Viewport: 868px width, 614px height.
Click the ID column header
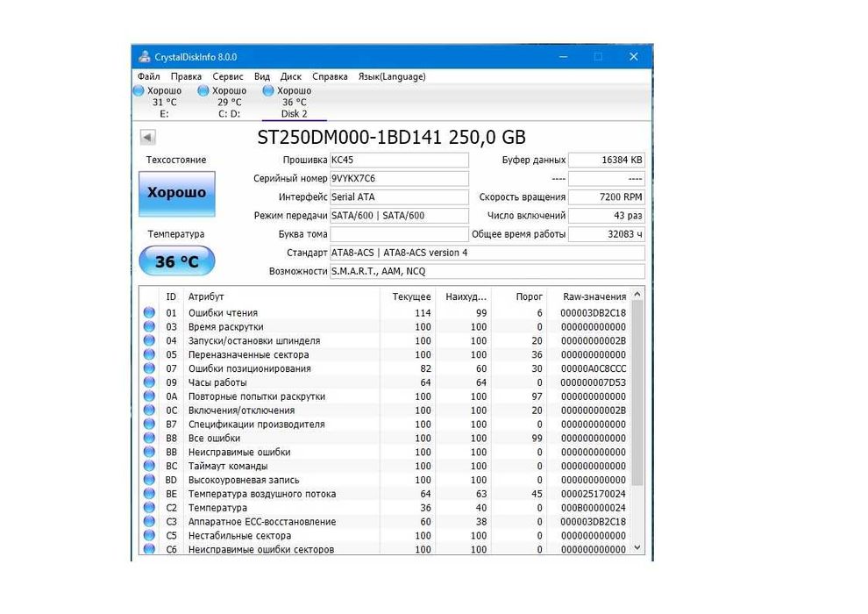click(171, 296)
